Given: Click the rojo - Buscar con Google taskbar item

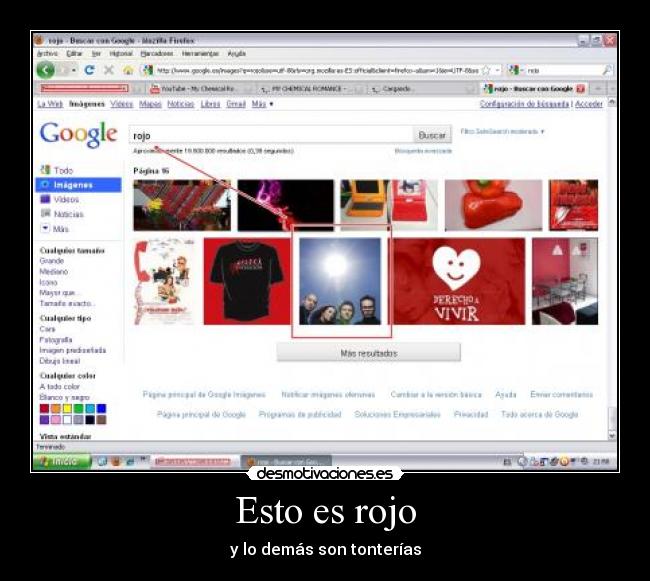Looking at the screenshot, I should (286, 462).
